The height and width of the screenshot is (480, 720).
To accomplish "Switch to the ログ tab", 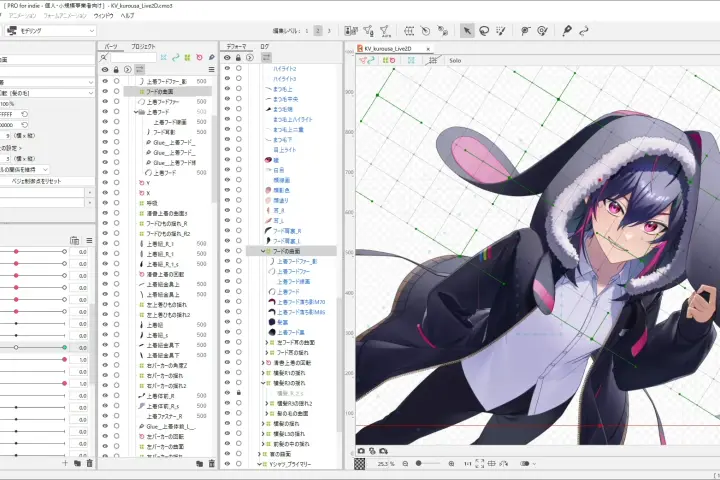I will tap(264, 46).
